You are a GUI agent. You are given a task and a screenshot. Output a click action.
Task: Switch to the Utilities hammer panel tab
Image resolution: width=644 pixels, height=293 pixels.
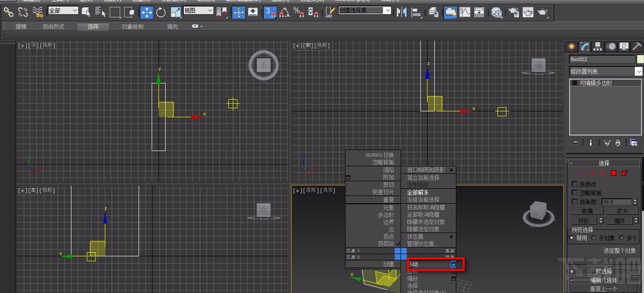click(637, 47)
